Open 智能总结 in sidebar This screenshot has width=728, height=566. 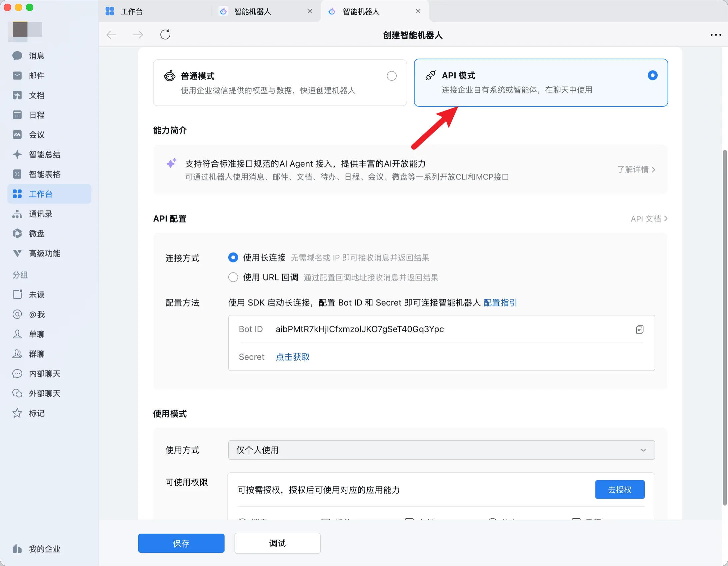point(49,154)
